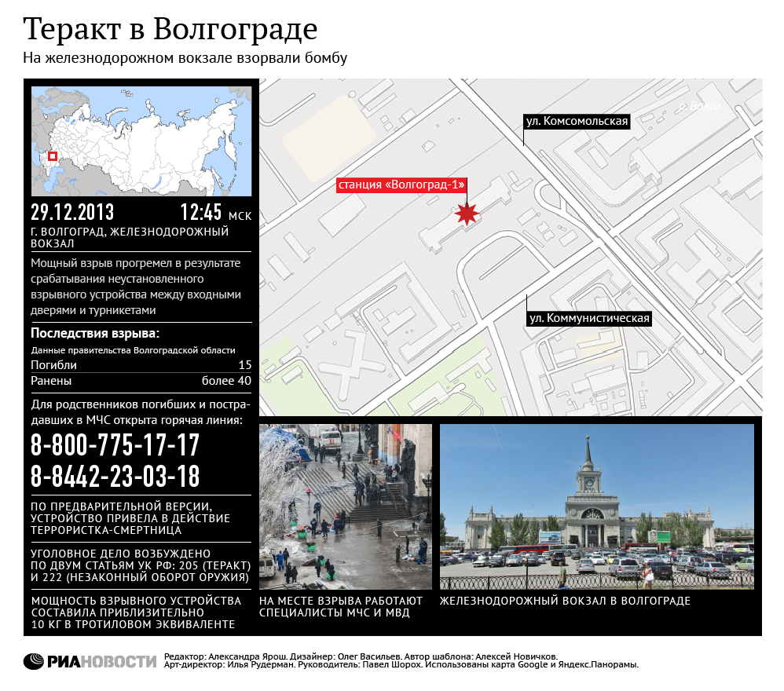Click the explosion star marker on the map

click(x=467, y=211)
